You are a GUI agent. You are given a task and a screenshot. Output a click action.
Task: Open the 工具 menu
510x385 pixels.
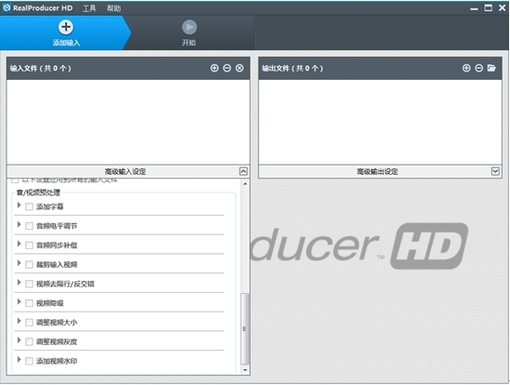click(x=89, y=8)
